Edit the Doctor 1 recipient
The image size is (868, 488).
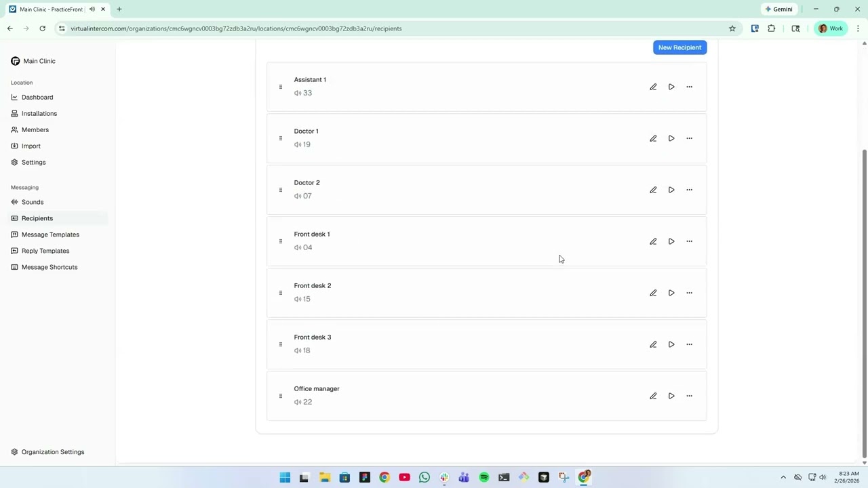pos(653,138)
